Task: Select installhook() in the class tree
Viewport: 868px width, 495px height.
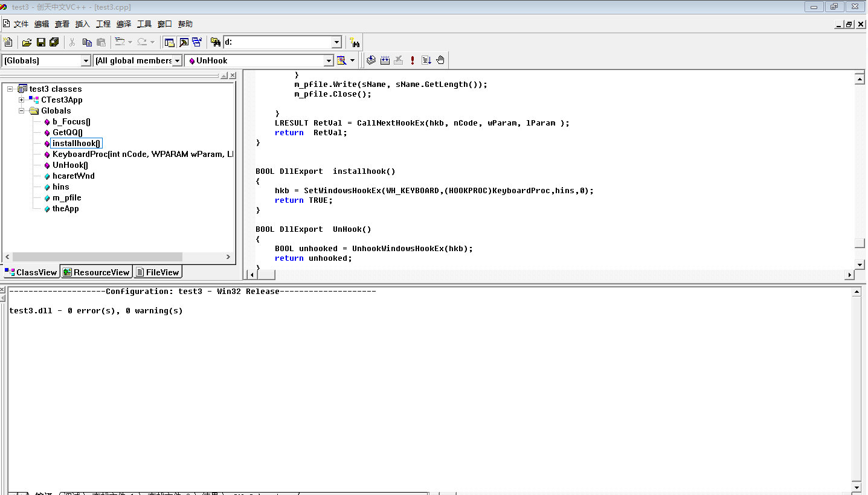Action: coord(76,143)
